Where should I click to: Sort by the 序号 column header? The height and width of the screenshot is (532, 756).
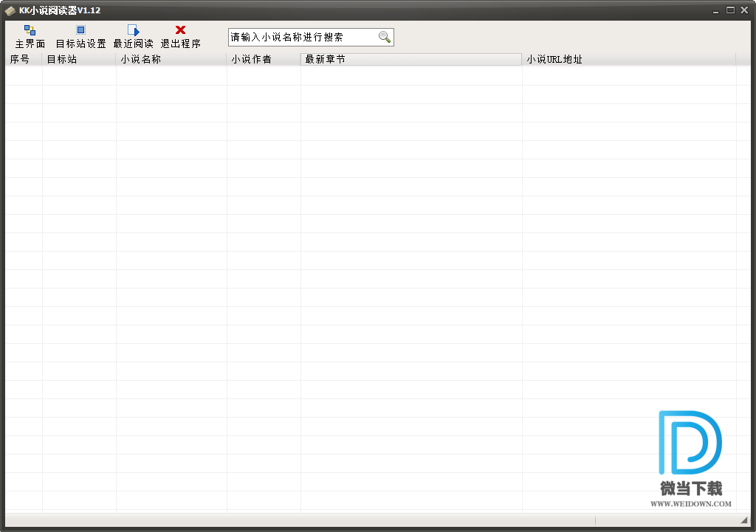(24, 59)
